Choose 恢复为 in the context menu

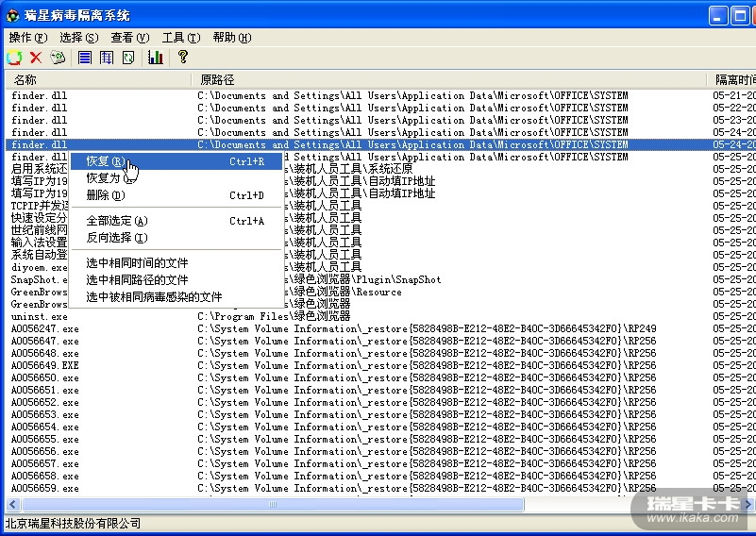point(176,178)
